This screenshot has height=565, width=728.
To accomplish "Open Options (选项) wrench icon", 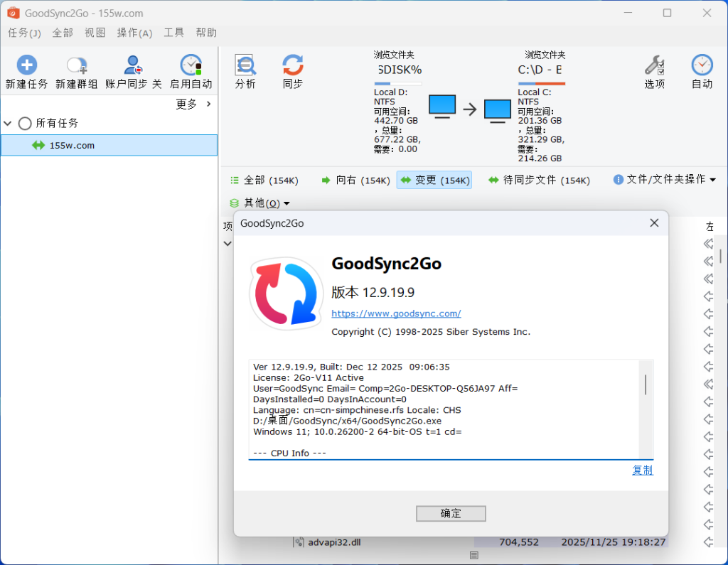I will pyautogui.click(x=654, y=66).
